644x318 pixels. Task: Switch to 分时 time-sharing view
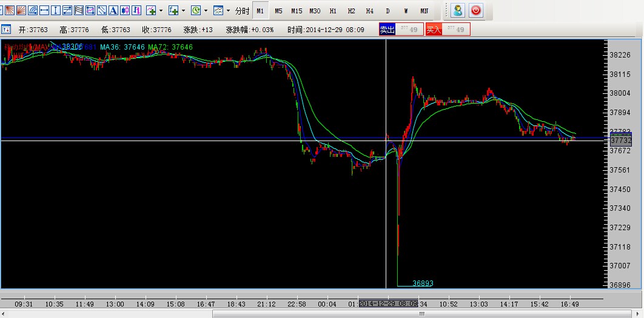click(x=243, y=11)
